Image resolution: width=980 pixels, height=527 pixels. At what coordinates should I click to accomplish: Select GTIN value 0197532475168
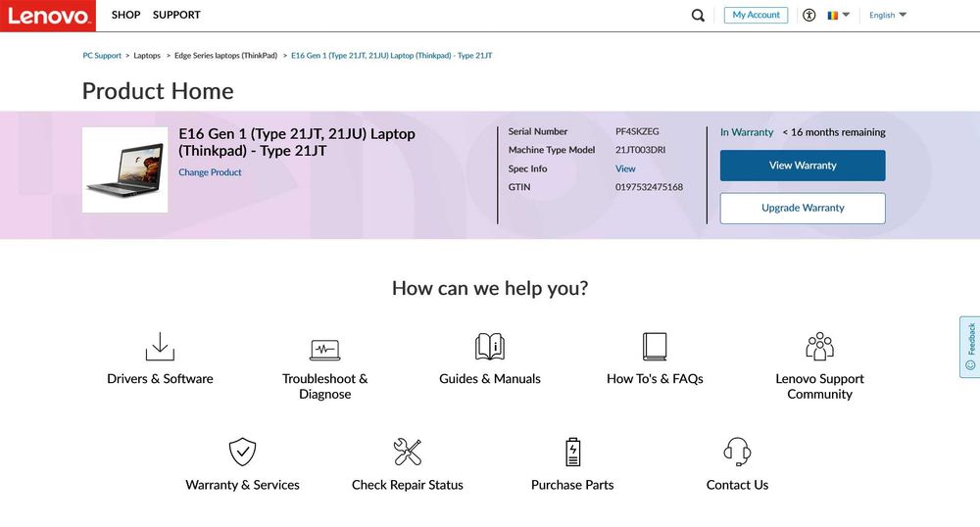click(649, 187)
